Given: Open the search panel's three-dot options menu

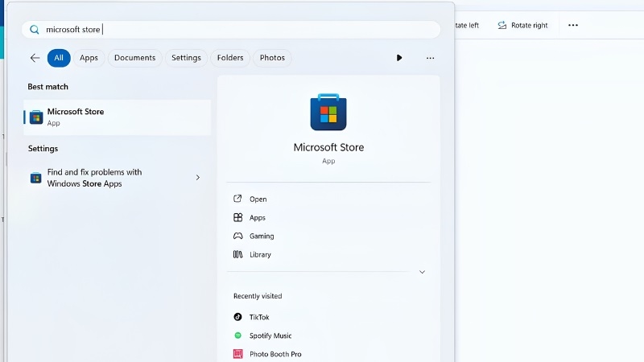Looking at the screenshot, I should coord(430,58).
